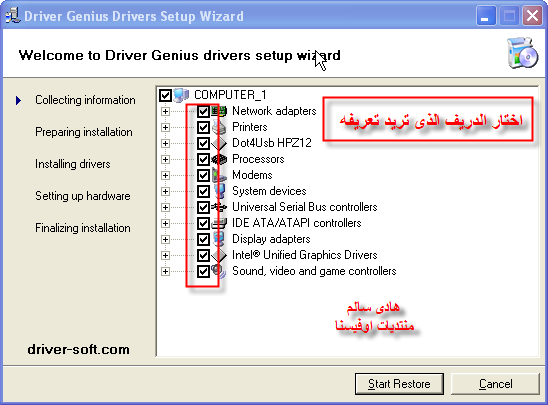The height and width of the screenshot is (405, 548).
Task: Click the Universal Serial Bus controllers icon
Action: [219, 207]
